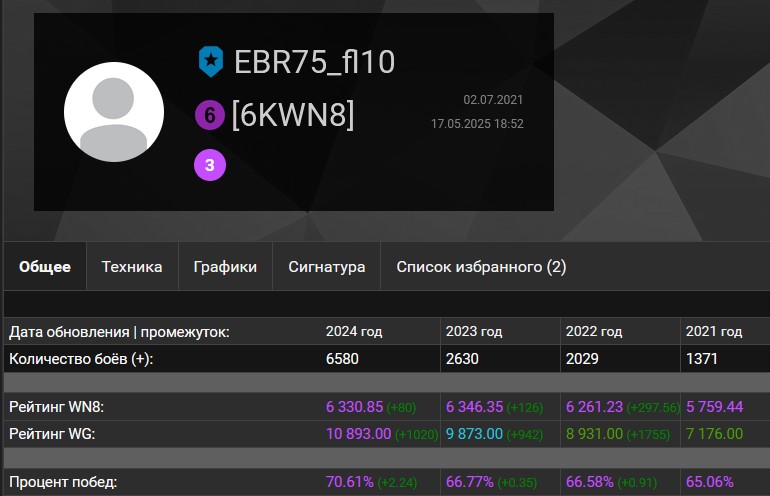Open the Список избранного (2) tab

click(481, 267)
